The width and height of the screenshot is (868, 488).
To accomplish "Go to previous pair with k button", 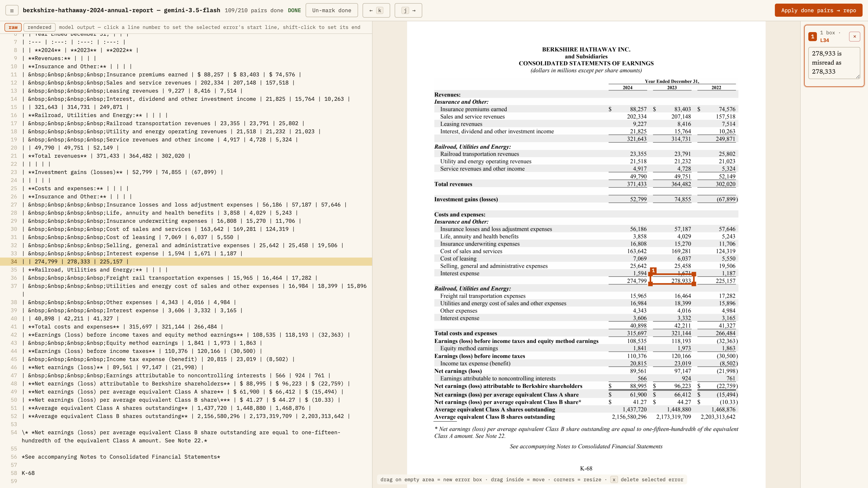I will pos(376,10).
